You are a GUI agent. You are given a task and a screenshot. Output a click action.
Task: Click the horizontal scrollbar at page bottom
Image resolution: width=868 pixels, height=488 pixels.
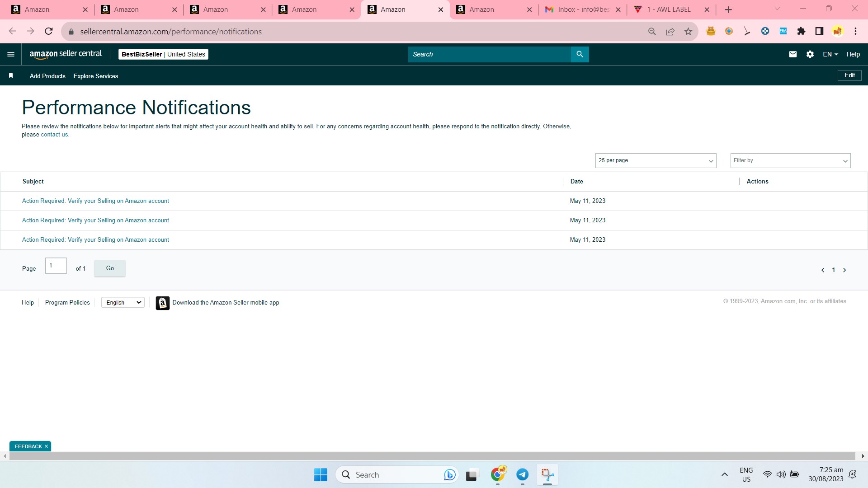pyautogui.click(x=432, y=456)
